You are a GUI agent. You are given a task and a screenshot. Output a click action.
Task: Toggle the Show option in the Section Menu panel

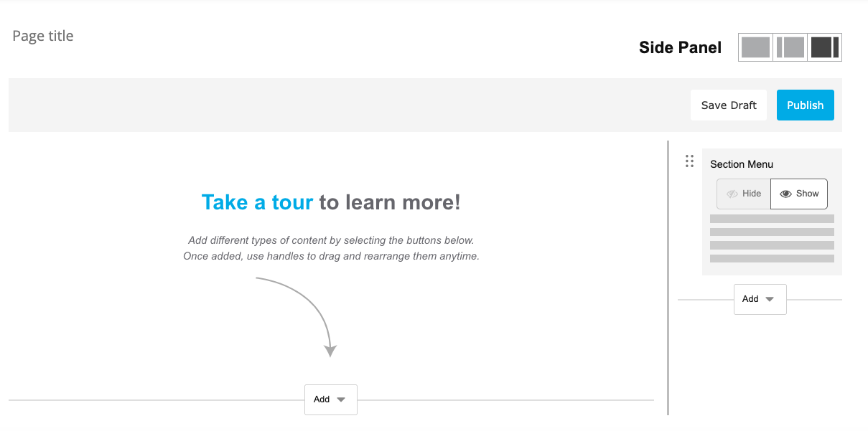pos(798,194)
